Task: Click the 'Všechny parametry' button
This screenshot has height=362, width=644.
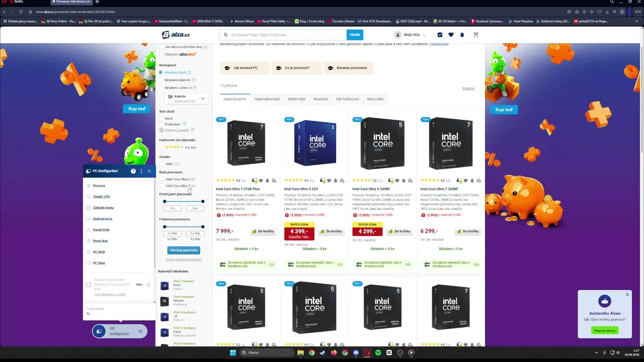Action: (x=184, y=250)
